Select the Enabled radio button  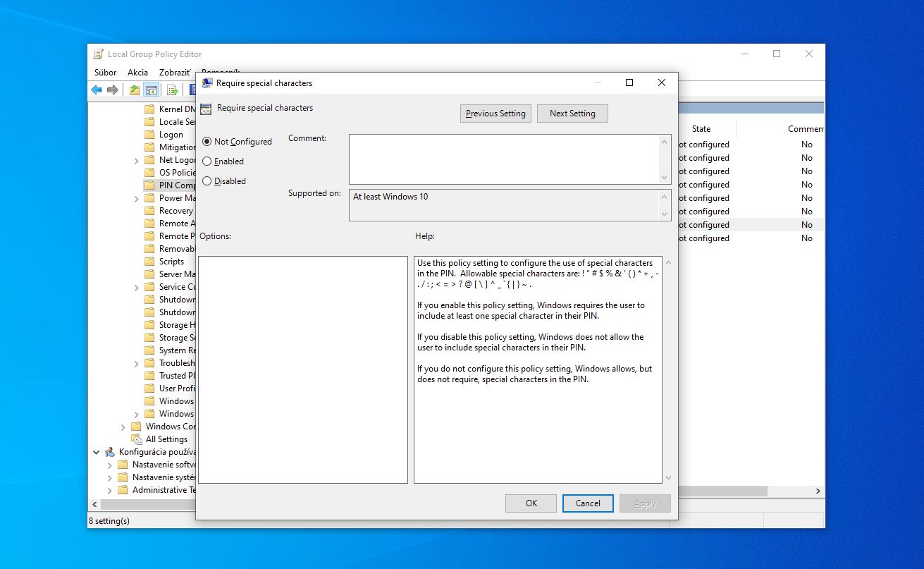coord(207,161)
